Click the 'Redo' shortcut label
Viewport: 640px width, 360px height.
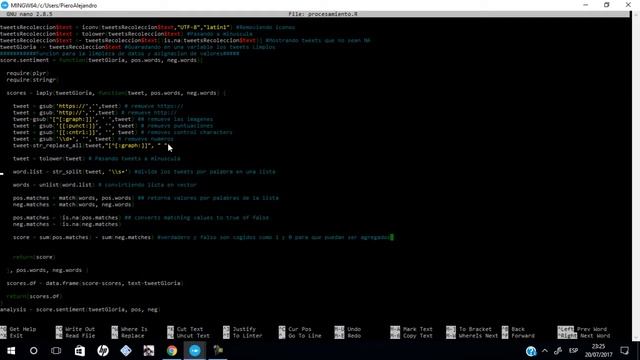pos(354,336)
